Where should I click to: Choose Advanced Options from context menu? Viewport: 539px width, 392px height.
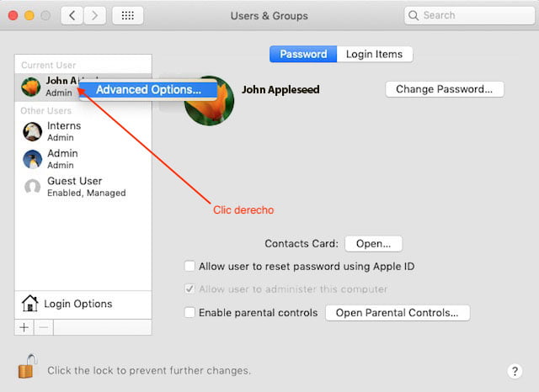[x=148, y=89]
